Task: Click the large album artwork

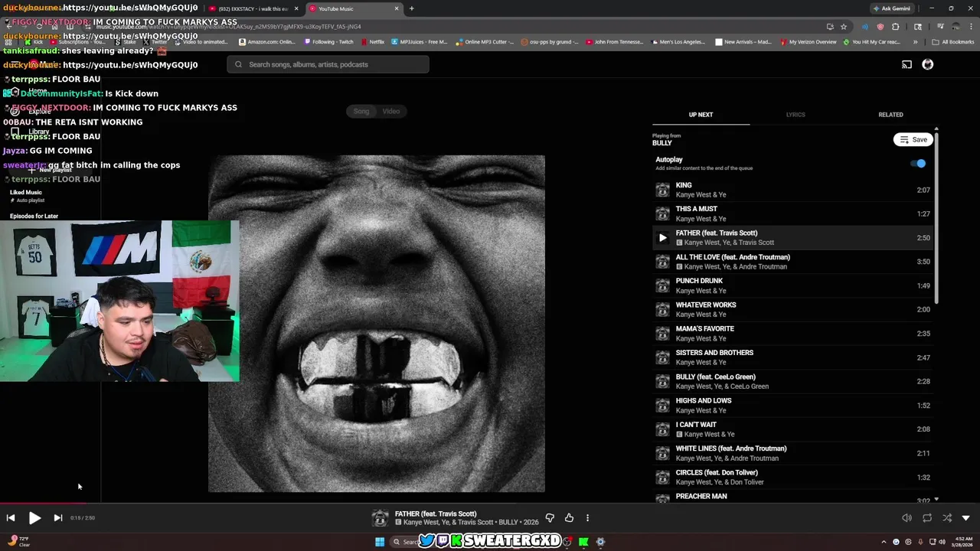Action: pyautogui.click(x=377, y=324)
